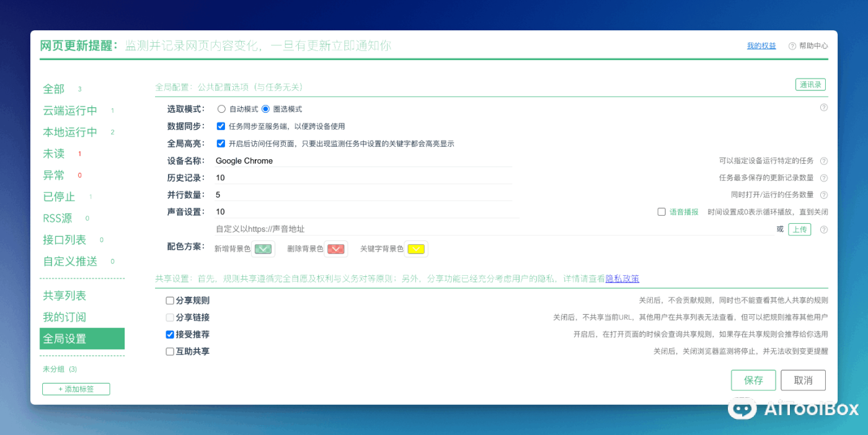The width and height of the screenshot is (868, 435).
Task: Click the help icon beside the 上传 button
Action: [824, 229]
